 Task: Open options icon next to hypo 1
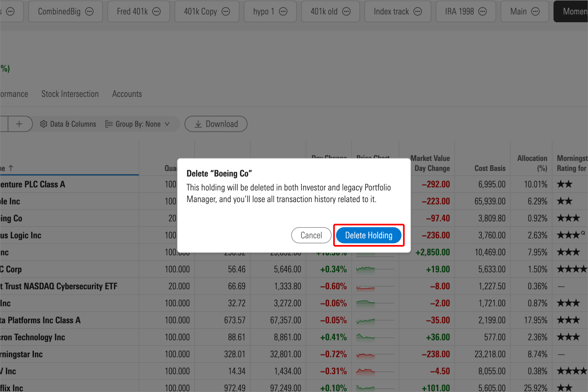[283, 11]
